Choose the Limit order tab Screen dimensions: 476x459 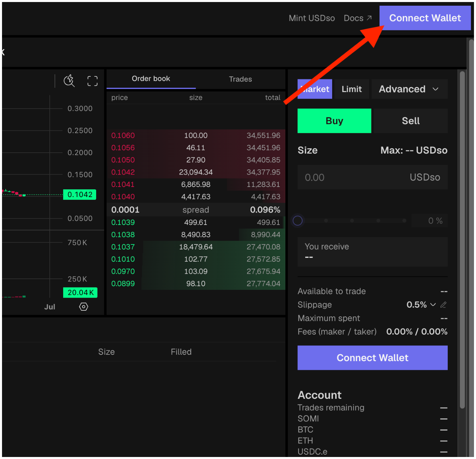point(352,89)
